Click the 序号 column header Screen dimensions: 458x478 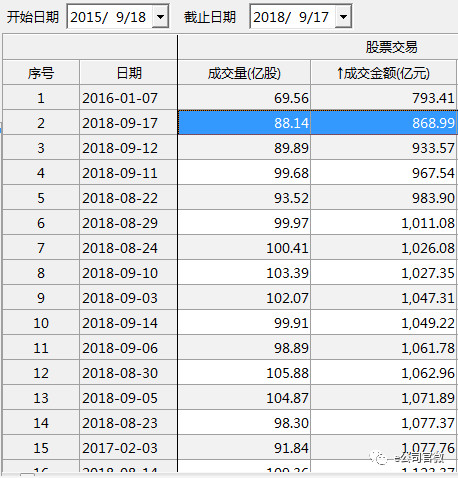tap(41, 73)
